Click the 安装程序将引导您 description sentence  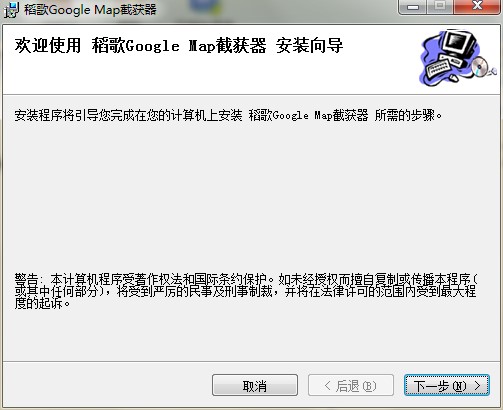[x=228, y=115]
